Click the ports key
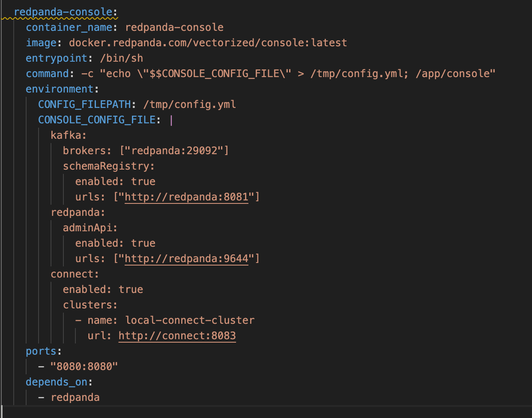Screen dimensions: 532x418 41,351
